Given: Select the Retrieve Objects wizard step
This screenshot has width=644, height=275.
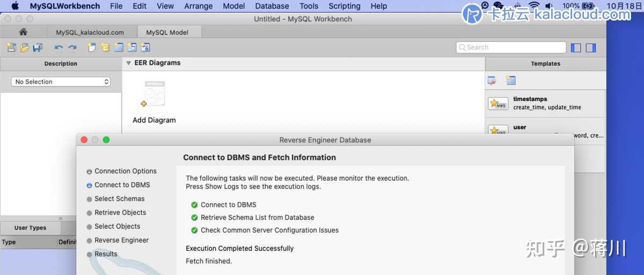Looking at the screenshot, I should coord(120,213).
